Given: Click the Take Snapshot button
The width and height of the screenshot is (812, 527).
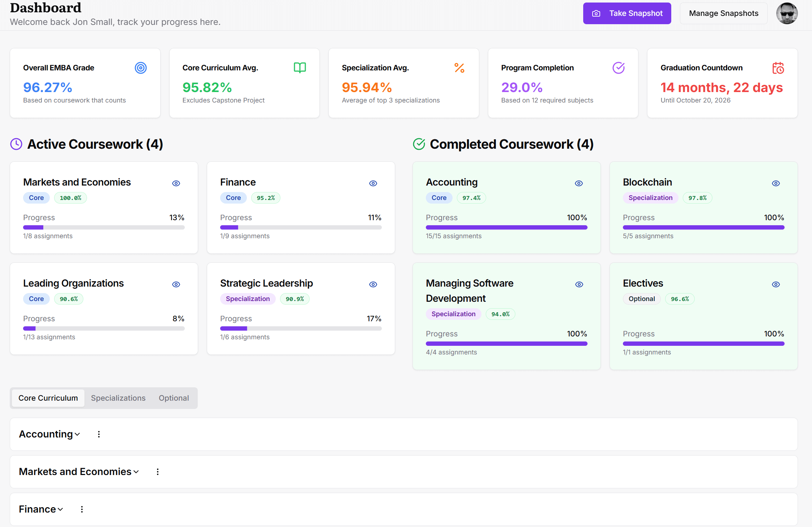Looking at the screenshot, I should (x=627, y=13).
